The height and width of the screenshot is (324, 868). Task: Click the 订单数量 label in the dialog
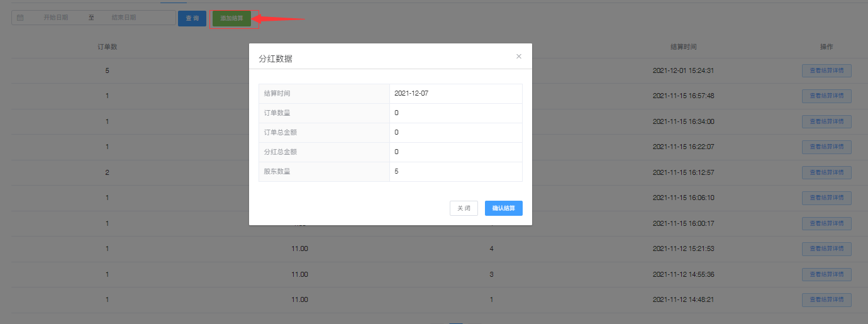click(277, 113)
